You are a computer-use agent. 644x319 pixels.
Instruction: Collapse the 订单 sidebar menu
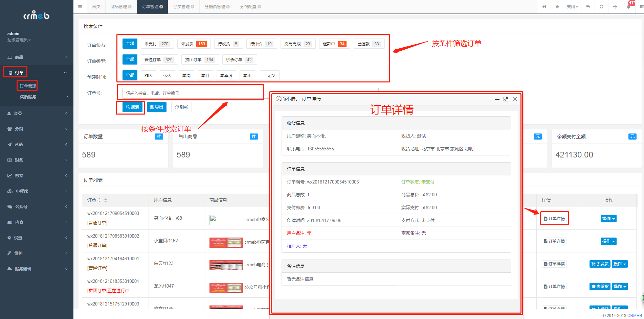[x=37, y=73]
